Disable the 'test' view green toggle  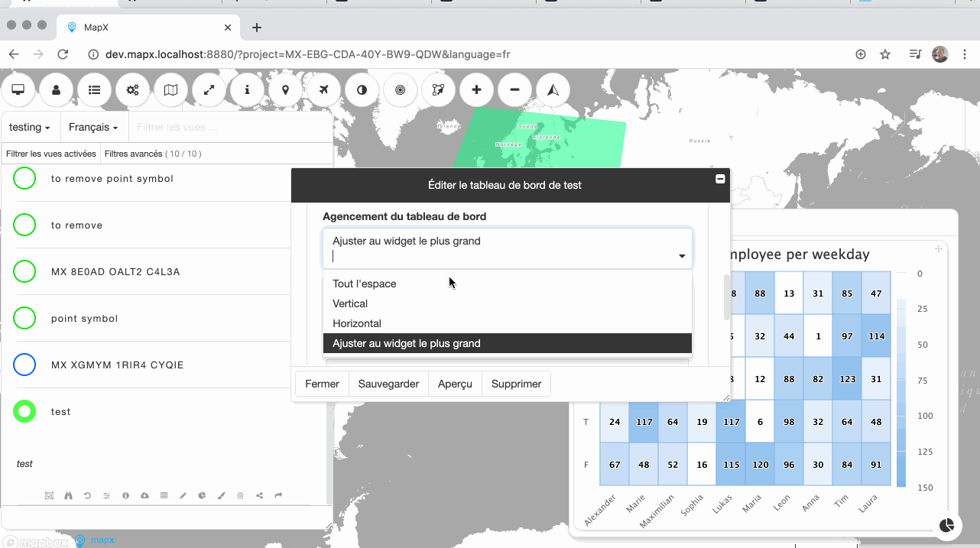click(x=24, y=411)
